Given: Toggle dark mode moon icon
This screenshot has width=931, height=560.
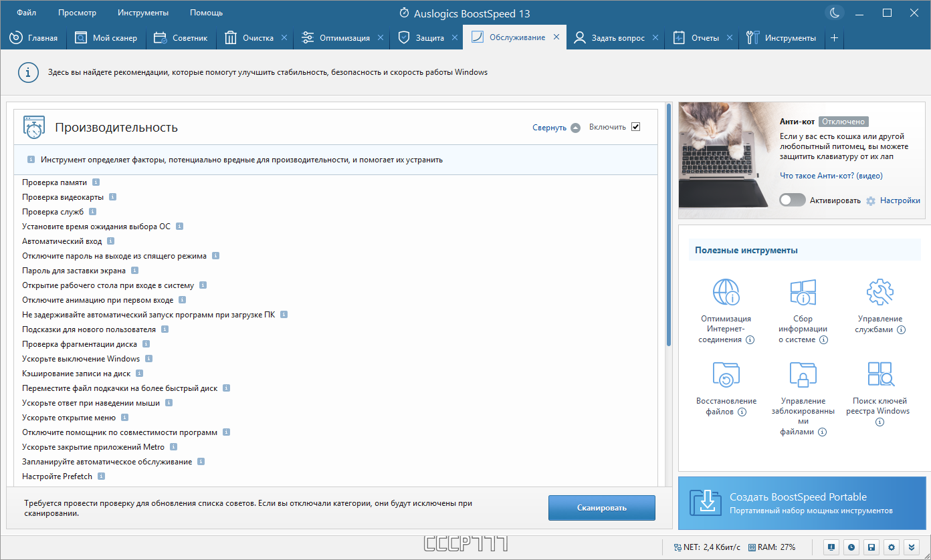Looking at the screenshot, I should [834, 13].
